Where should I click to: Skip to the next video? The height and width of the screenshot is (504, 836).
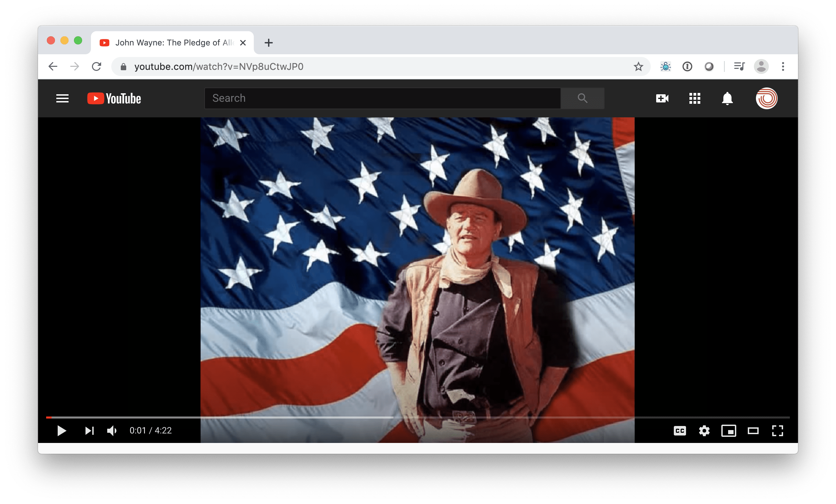coord(90,430)
